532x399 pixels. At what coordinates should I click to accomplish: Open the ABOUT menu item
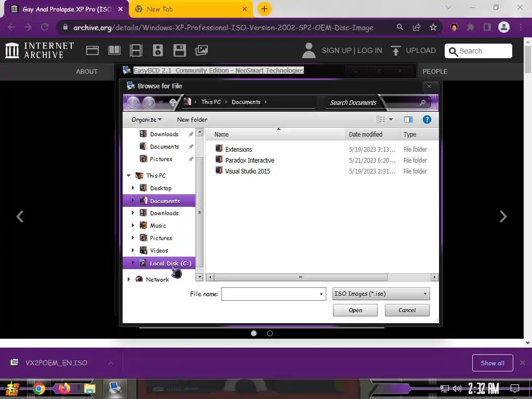(x=87, y=72)
